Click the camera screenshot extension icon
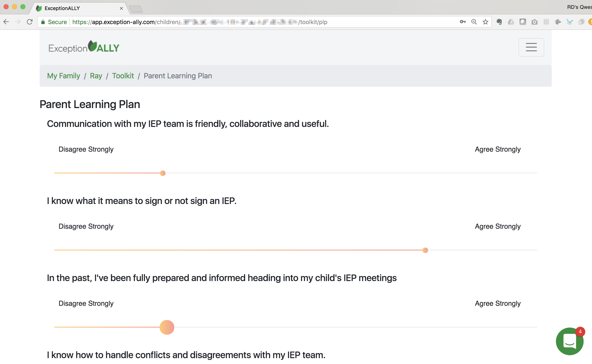 point(534,22)
